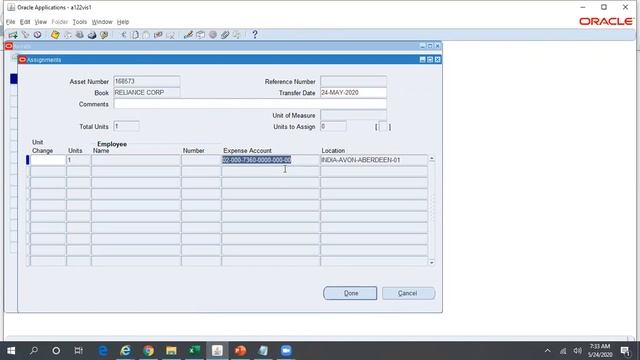The width and height of the screenshot is (640, 360).
Task: Click first row employee Number cell
Action: pos(201,160)
